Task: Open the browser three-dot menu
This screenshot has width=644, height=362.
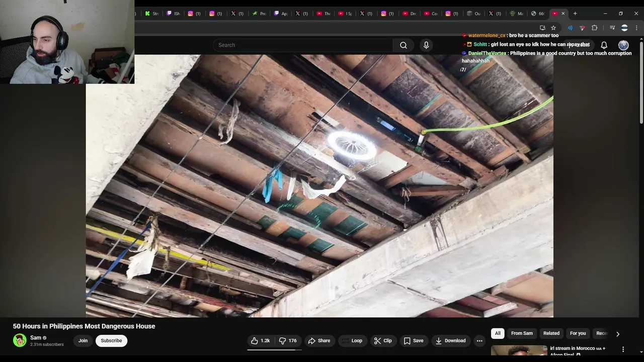Action: pyautogui.click(x=636, y=28)
